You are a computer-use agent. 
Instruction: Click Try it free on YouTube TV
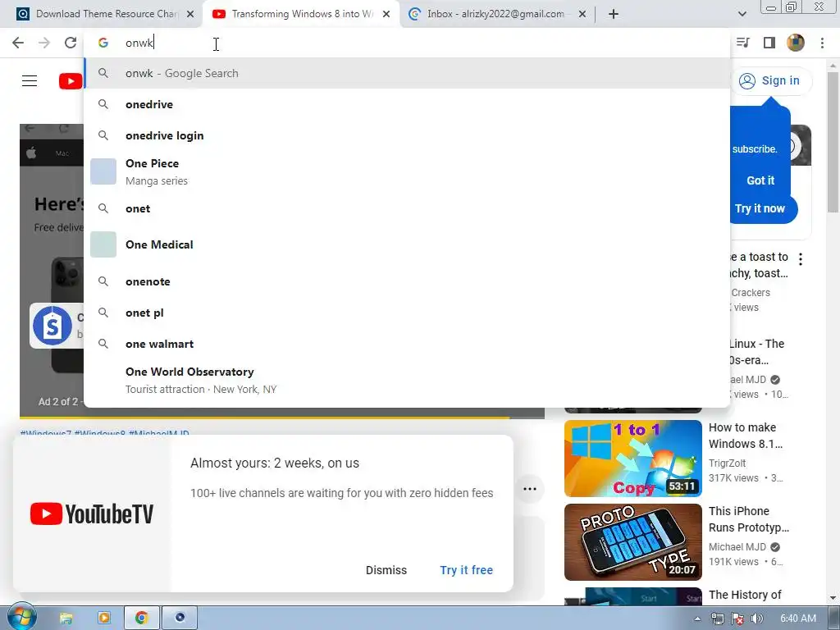coord(466,570)
